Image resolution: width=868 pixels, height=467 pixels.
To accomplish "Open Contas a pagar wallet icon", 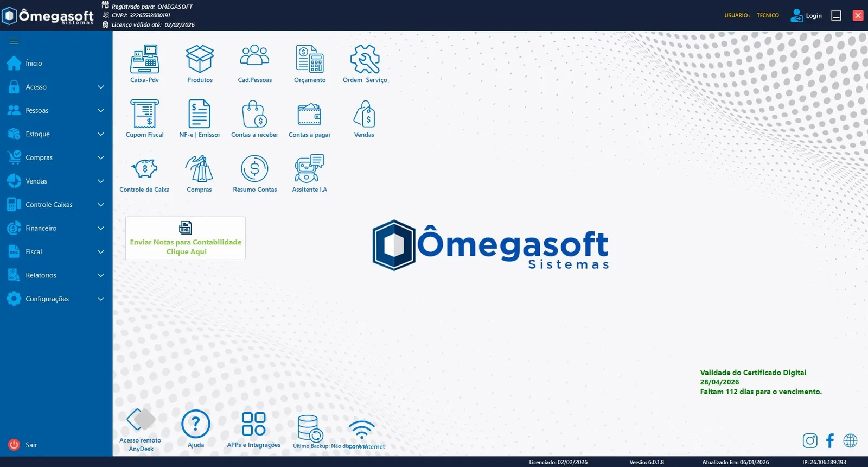I will (309, 115).
